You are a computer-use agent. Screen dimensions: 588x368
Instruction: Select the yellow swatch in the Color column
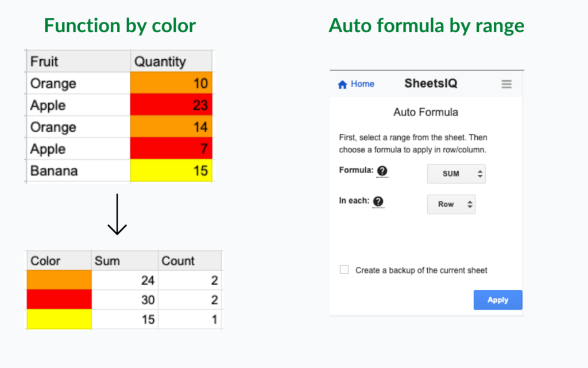(x=59, y=319)
